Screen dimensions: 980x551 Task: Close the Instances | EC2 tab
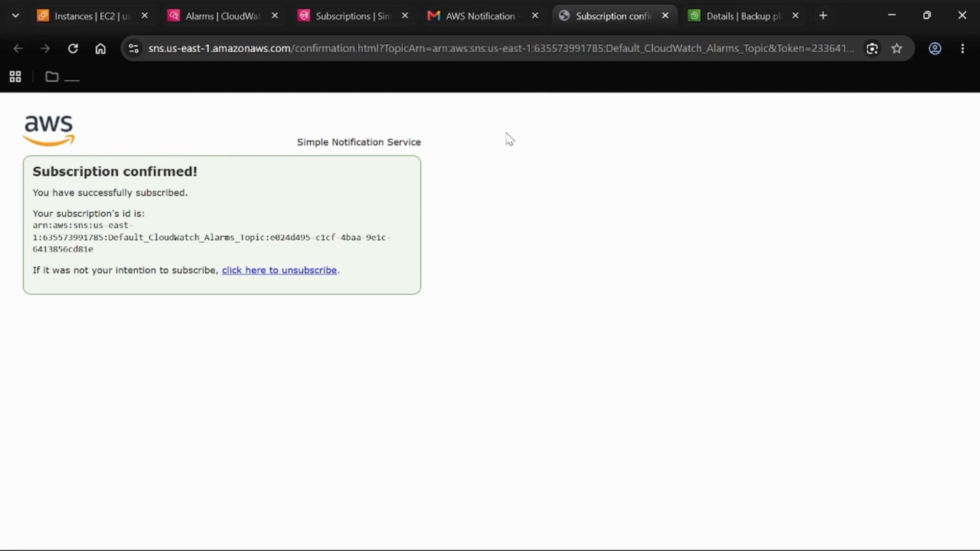tap(144, 16)
